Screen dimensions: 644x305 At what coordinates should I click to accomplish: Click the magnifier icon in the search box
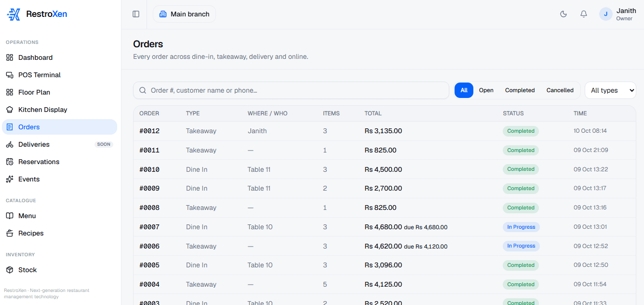point(143,90)
